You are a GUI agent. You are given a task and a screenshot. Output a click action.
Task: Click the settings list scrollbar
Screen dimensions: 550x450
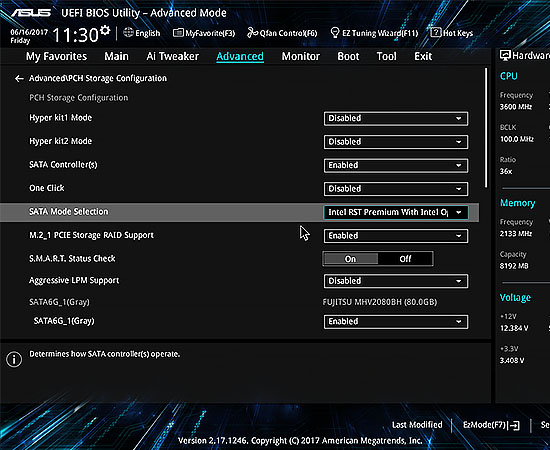486,128
